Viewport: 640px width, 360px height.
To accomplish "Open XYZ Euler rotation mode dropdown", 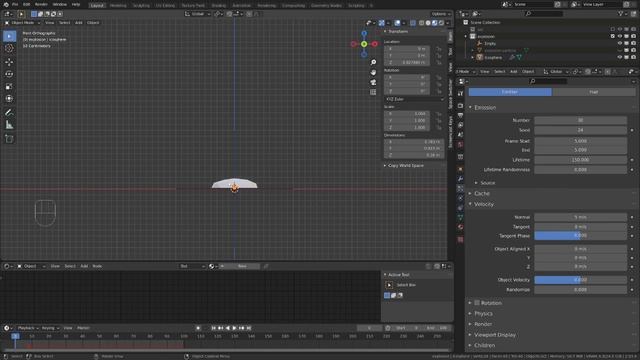I will [414, 99].
